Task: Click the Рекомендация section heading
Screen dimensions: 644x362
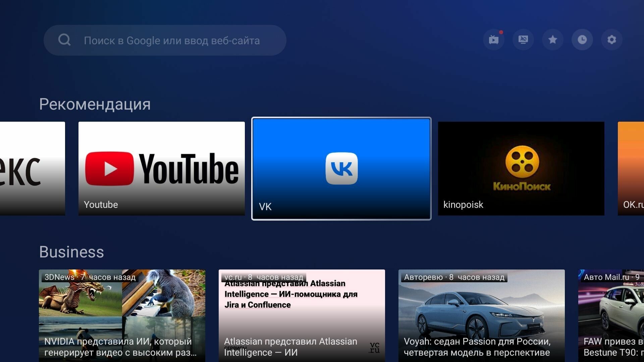Action: click(95, 104)
